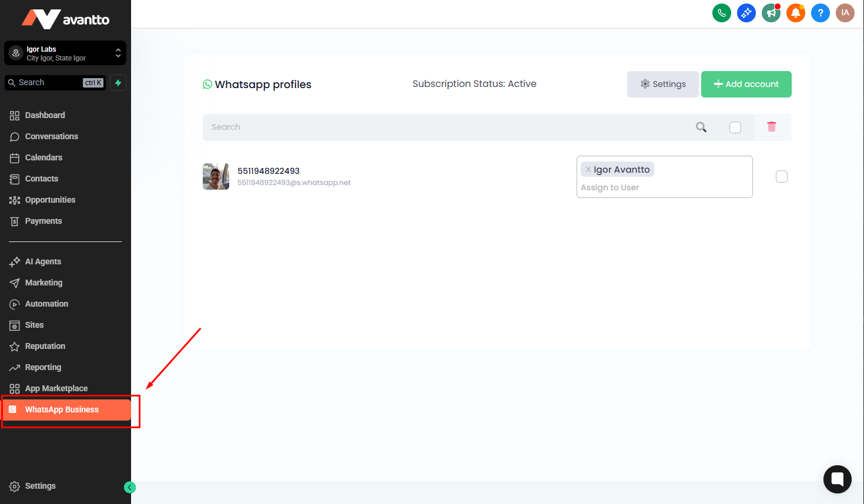Click the Whatsapp profiles heading
864x504 pixels.
click(x=263, y=85)
